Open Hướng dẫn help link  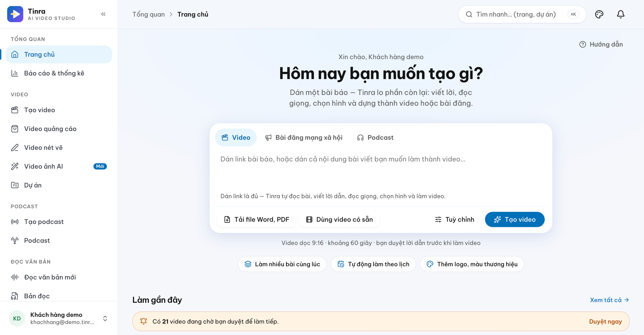601,44
